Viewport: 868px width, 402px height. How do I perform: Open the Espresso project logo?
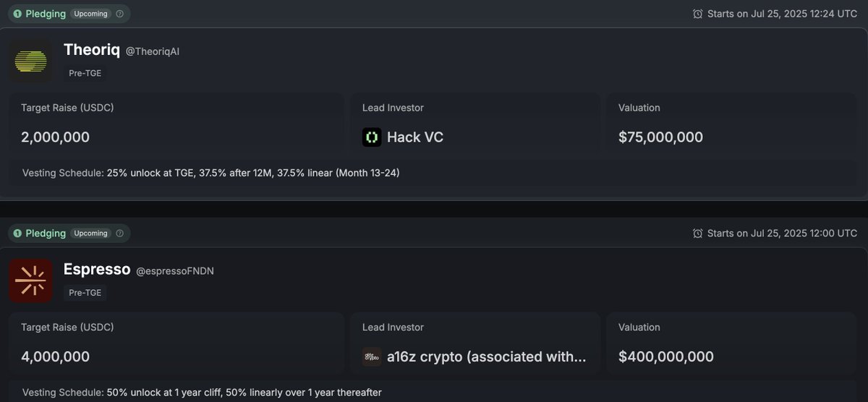tap(30, 281)
